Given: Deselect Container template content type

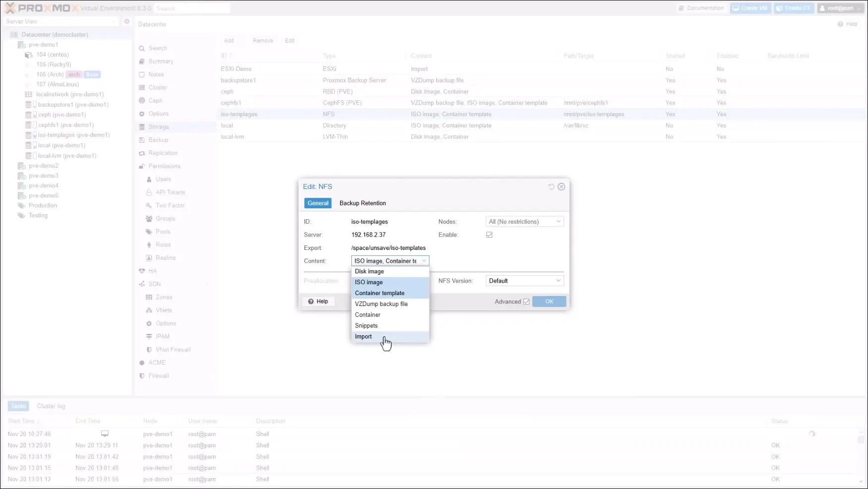Looking at the screenshot, I should 390,293.
